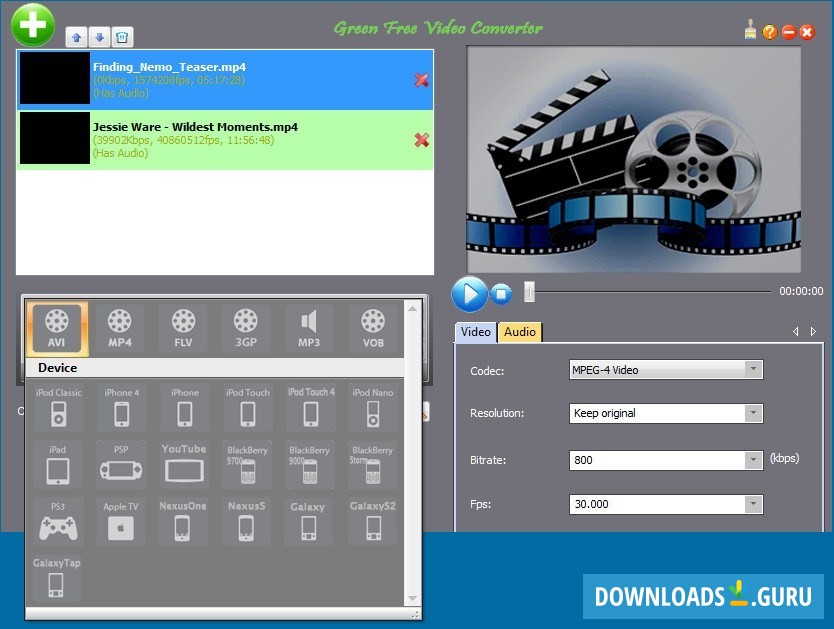The image size is (834, 629).
Task: Click the preview seek slider handle
Action: tap(529, 291)
